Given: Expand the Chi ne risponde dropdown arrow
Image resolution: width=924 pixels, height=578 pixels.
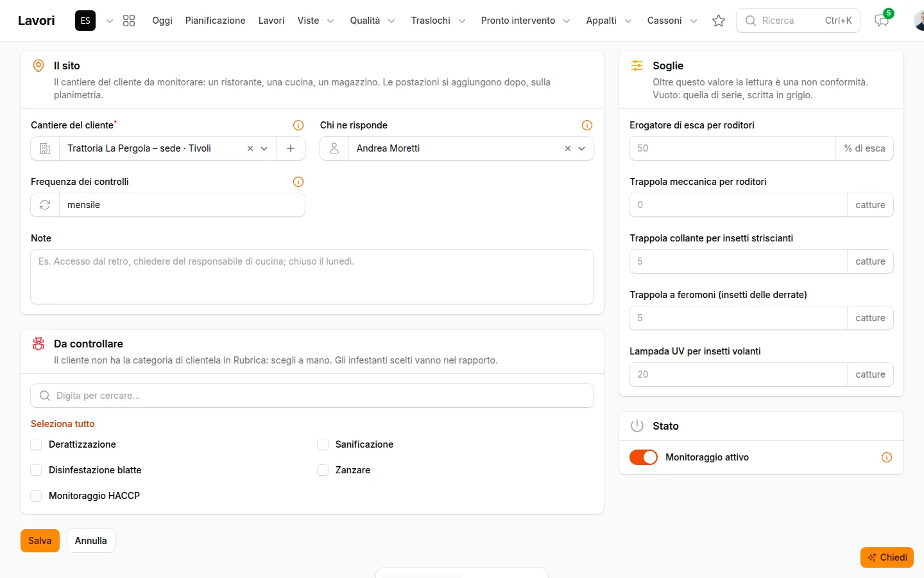Looking at the screenshot, I should [582, 148].
